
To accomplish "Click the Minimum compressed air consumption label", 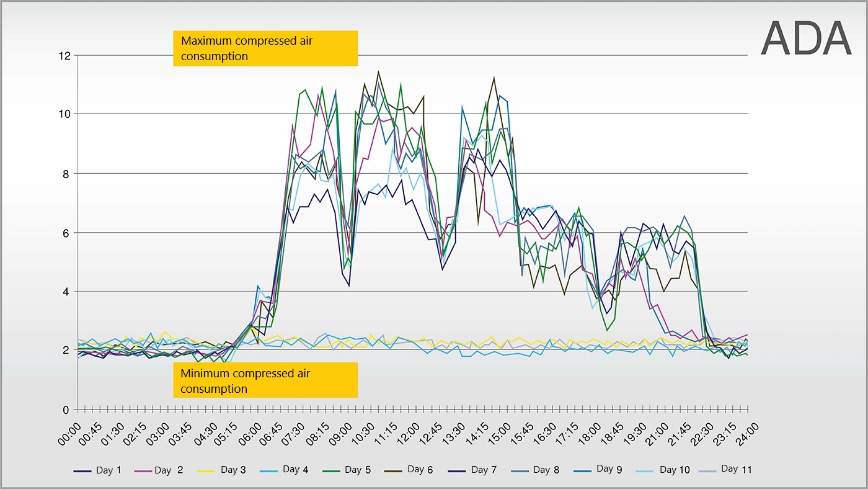I will click(265, 381).
